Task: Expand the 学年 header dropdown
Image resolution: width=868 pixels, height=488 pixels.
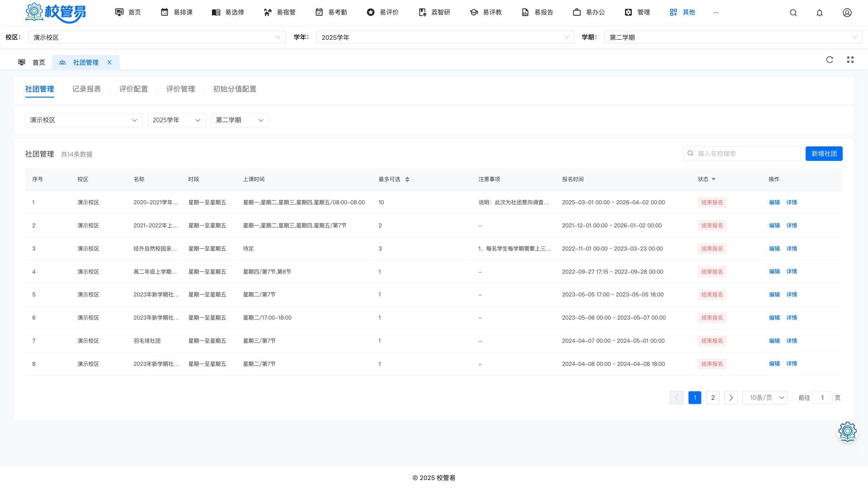Action: click(x=445, y=37)
